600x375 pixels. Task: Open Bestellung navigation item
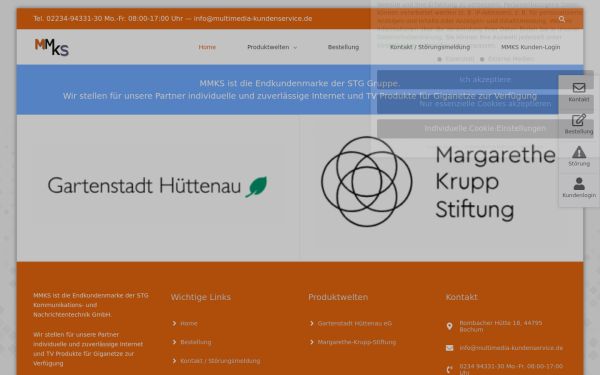[343, 47]
